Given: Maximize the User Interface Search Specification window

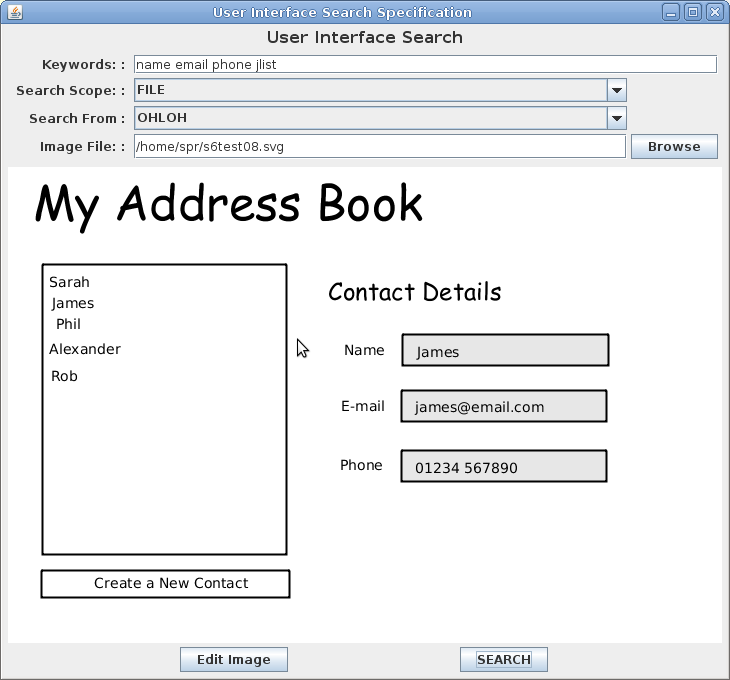Looking at the screenshot, I should [x=693, y=12].
